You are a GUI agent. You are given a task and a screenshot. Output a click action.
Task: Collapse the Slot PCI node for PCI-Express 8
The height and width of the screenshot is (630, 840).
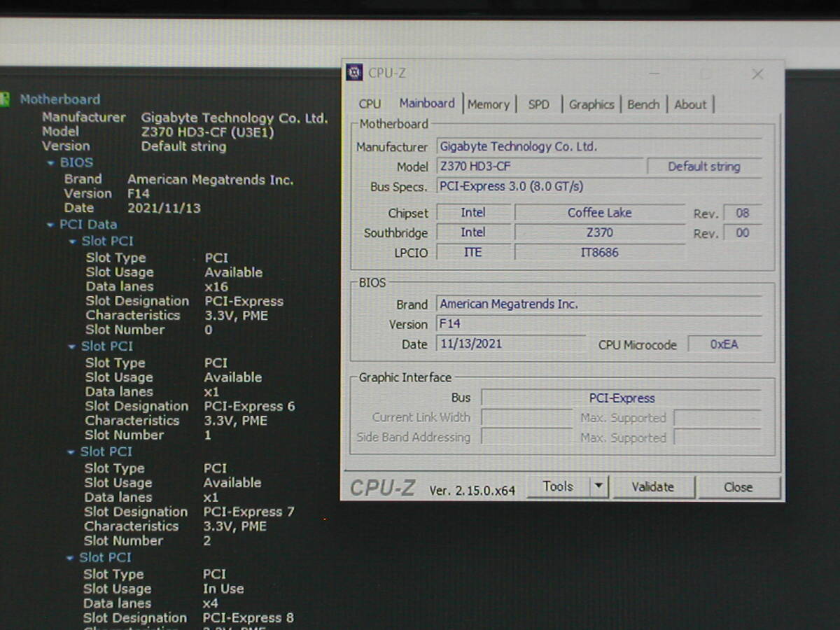click(x=70, y=558)
